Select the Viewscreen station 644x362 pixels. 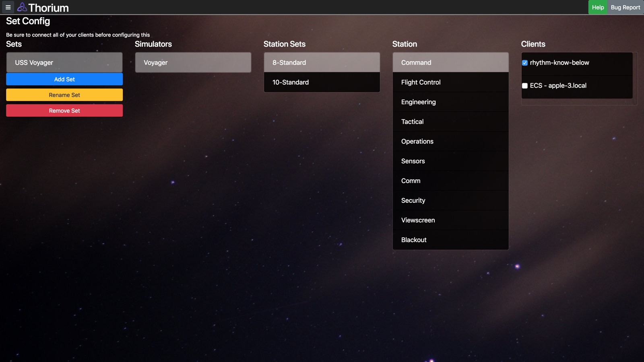(451, 220)
